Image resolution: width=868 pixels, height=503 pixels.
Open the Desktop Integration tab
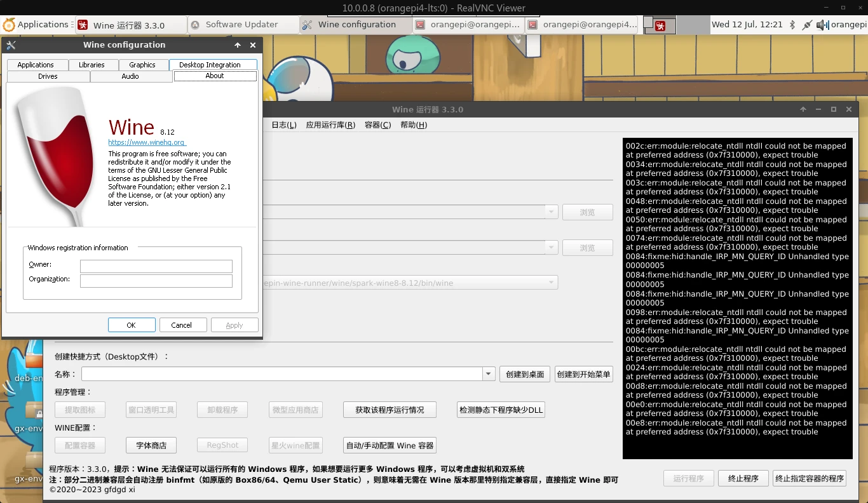tap(213, 65)
